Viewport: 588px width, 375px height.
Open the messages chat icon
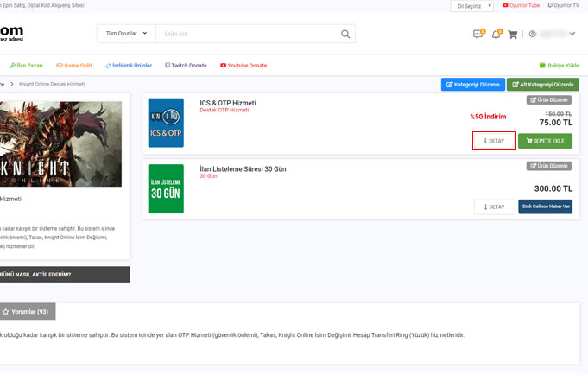pos(477,35)
